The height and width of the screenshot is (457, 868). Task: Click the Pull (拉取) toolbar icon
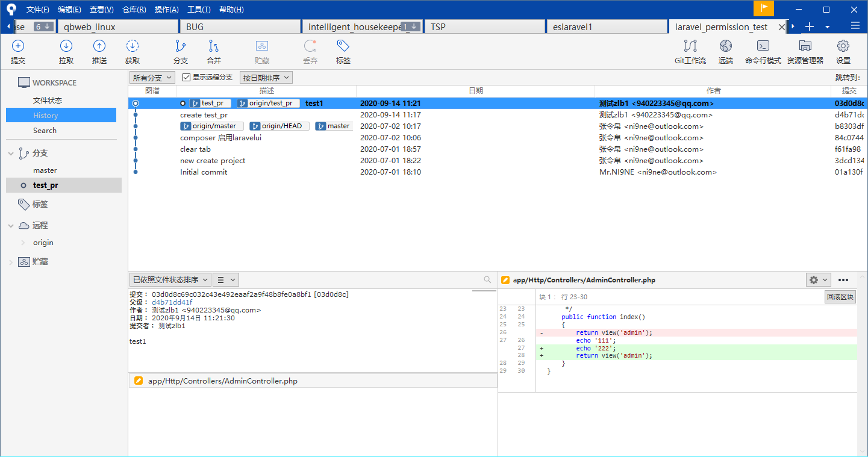pos(66,46)
